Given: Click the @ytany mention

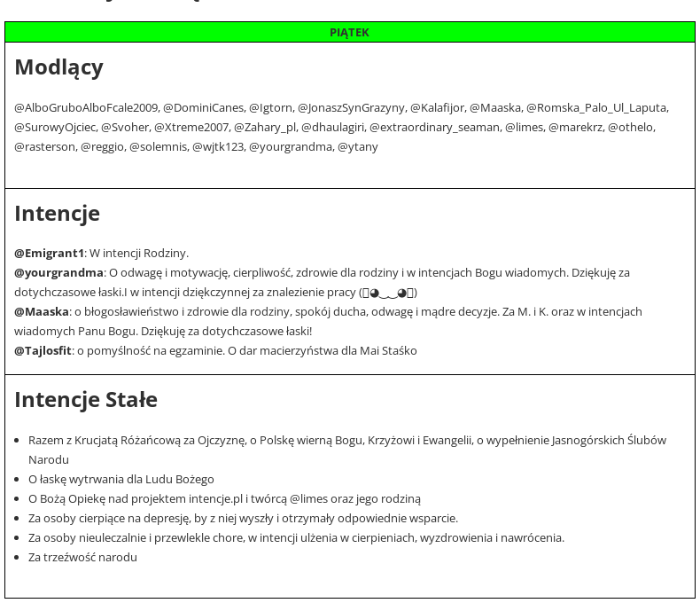Looking at the screenshot, I should (358, 147).
